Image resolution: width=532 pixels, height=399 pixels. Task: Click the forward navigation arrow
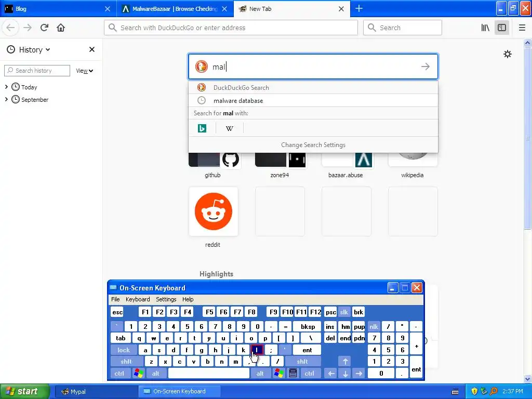(28, 28)
